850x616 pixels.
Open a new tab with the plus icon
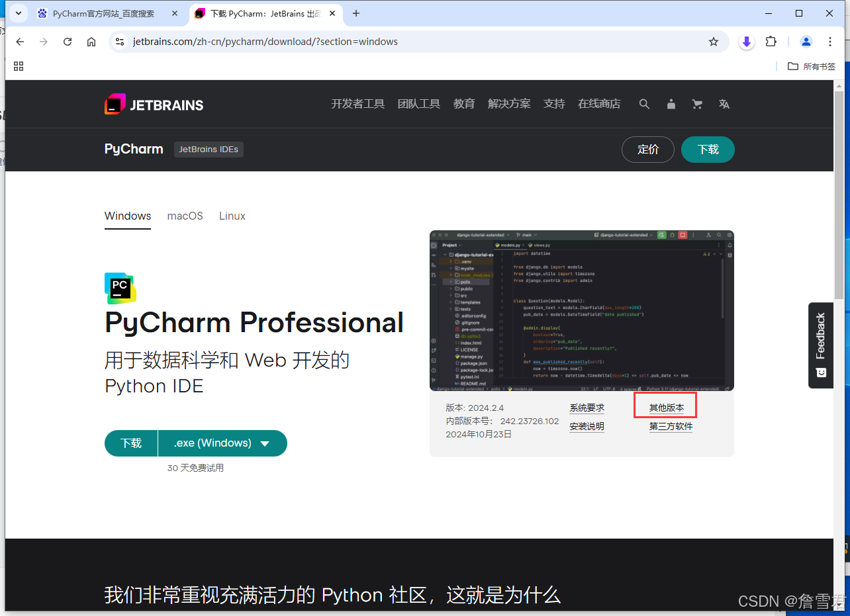click(356, 13)
